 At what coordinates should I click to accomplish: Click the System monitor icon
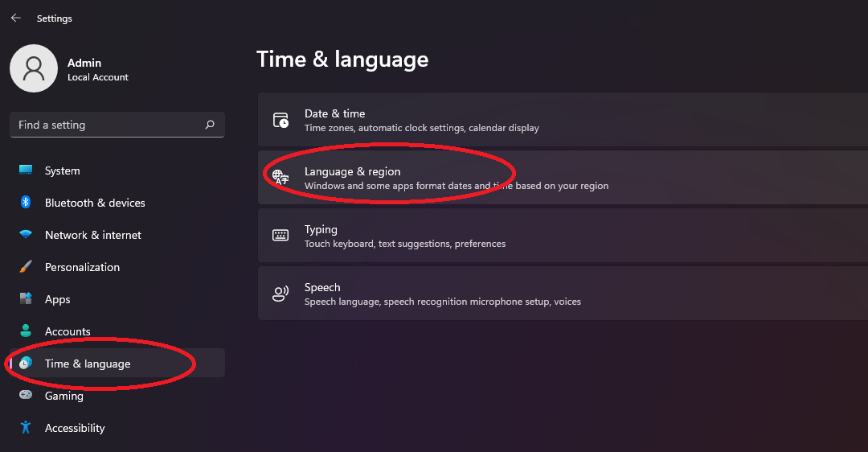[26, 170]
